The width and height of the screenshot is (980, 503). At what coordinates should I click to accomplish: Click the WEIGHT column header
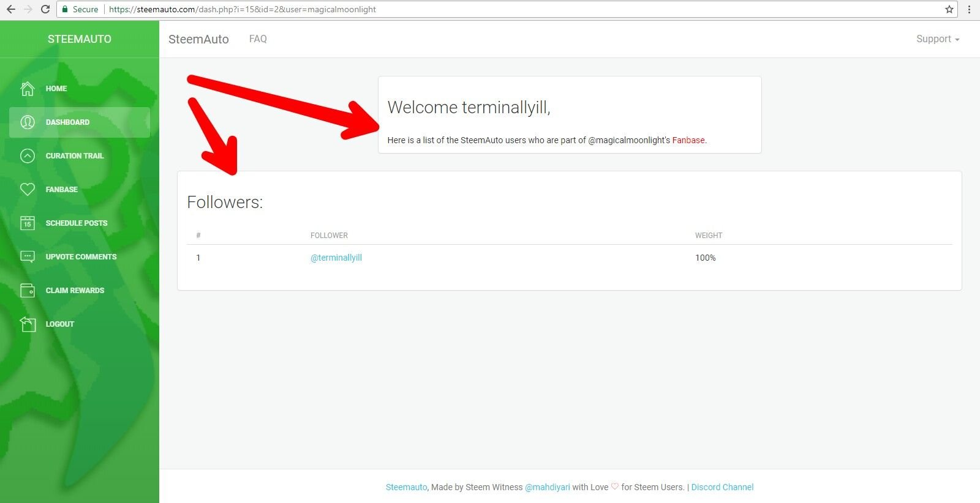[x=709, y=236]
